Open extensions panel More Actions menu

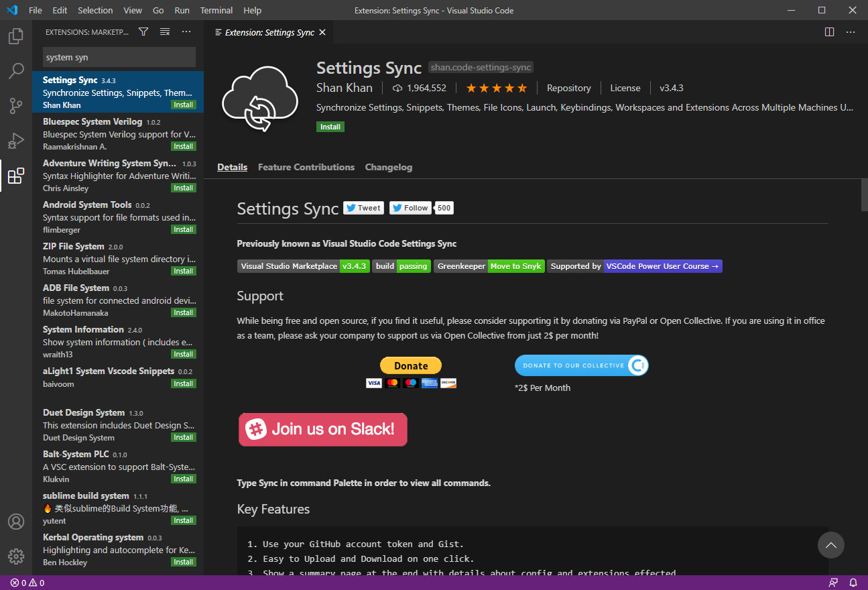coord(186,32)
